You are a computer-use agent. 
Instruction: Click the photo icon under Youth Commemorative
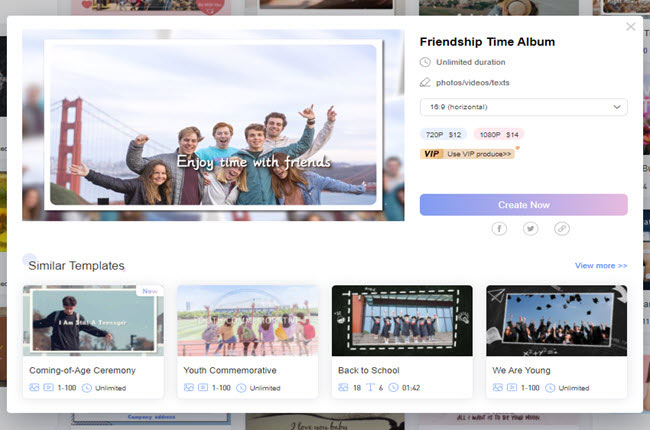[x=189, y=388]
